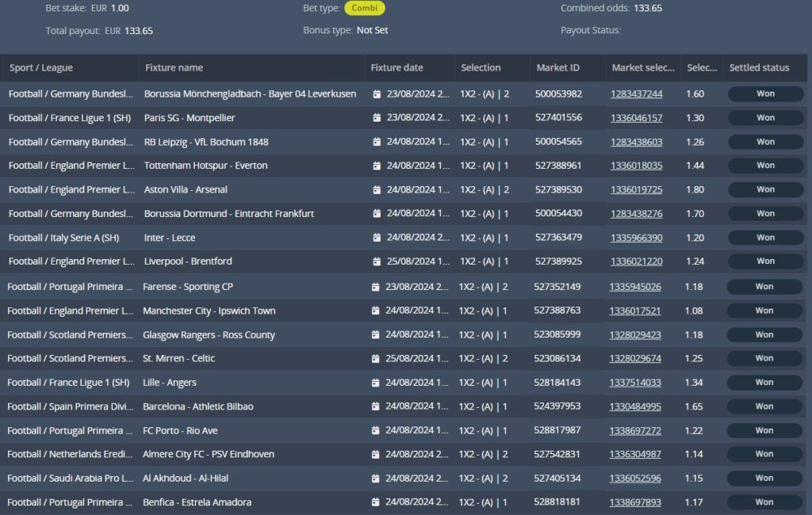Follow the 1328029423 selection link
Image resolution: width=812 pixels, height=515 pixels.
tap(635, 335)
